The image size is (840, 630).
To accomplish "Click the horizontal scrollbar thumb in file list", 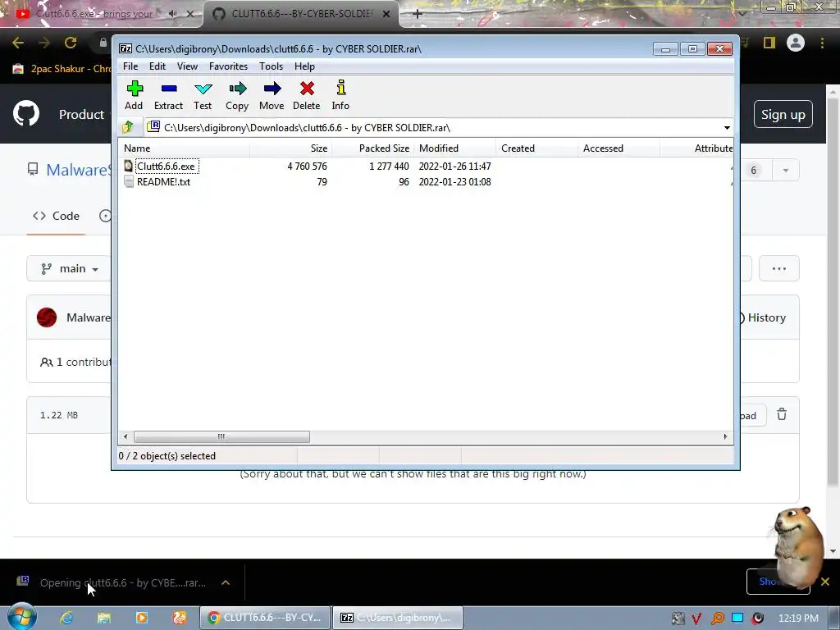I will coord(221,436).
